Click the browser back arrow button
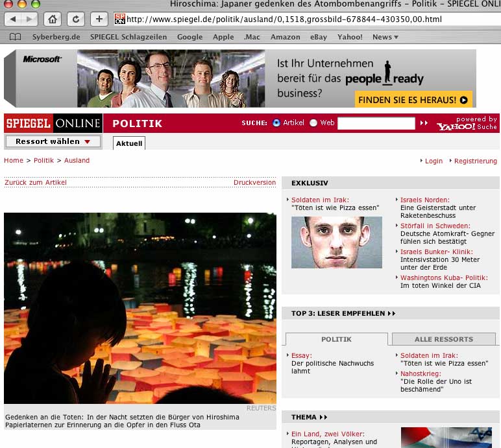Viewport: 501px width, 448px height. 12,19
